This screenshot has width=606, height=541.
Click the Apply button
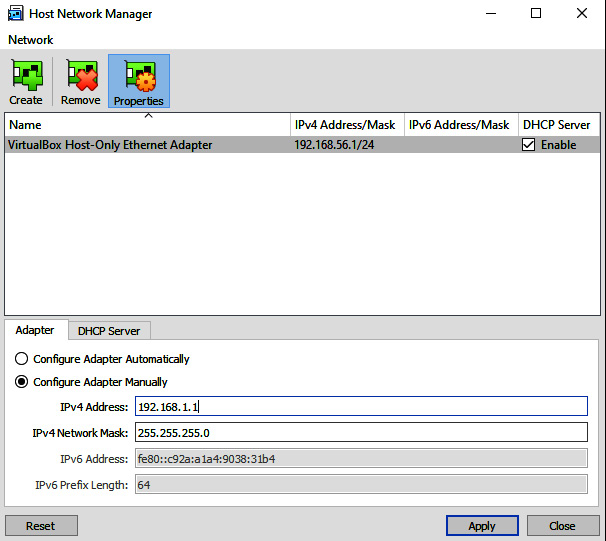tap(482, 526)
